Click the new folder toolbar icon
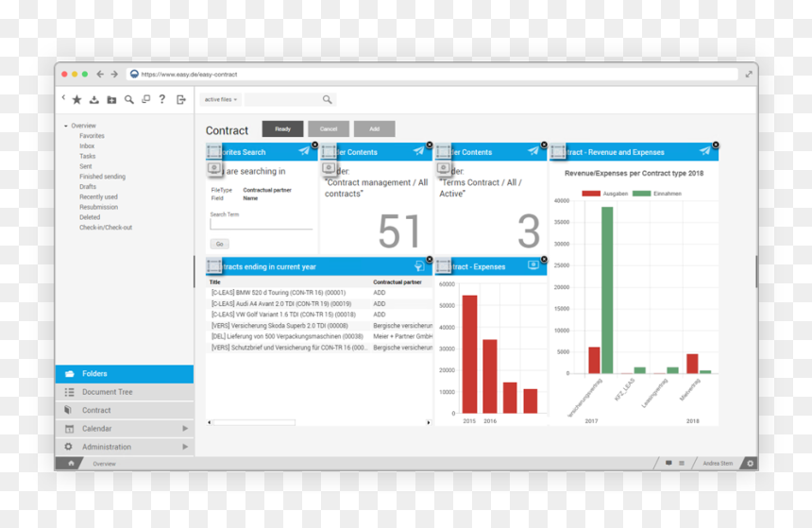Viewport: 812px width, 528px height. [x=111, y=99]
